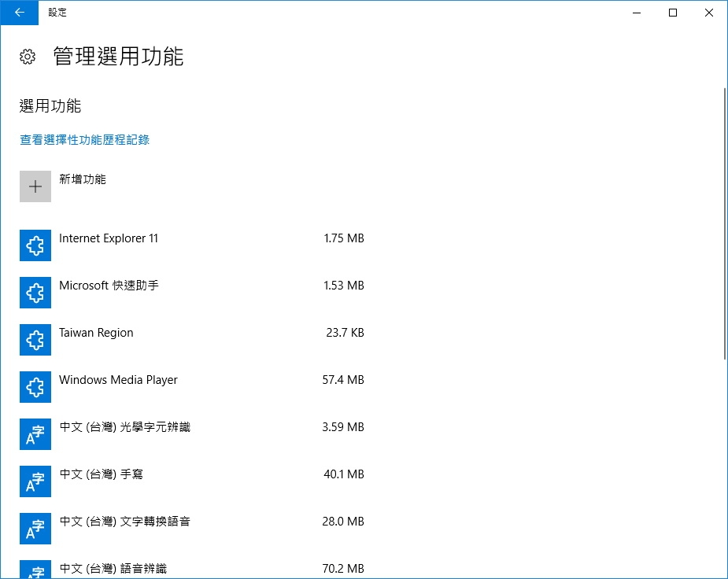The image size is (728, 579).
Task: Click the 70.2 MB size value
Action: pyautogui.click(x=343, y=568)
